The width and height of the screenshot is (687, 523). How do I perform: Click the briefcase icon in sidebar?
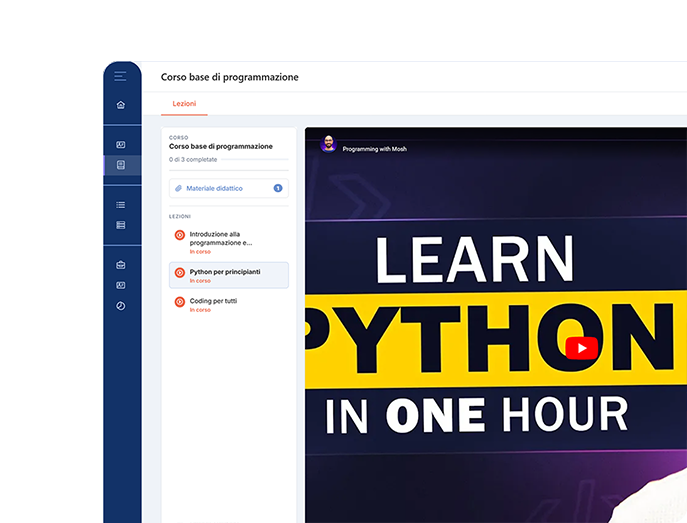click(120, 265)
